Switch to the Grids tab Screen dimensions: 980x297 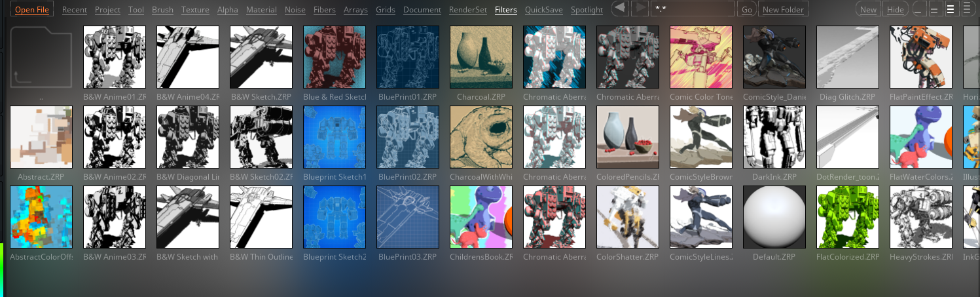(x=386, y=10)
